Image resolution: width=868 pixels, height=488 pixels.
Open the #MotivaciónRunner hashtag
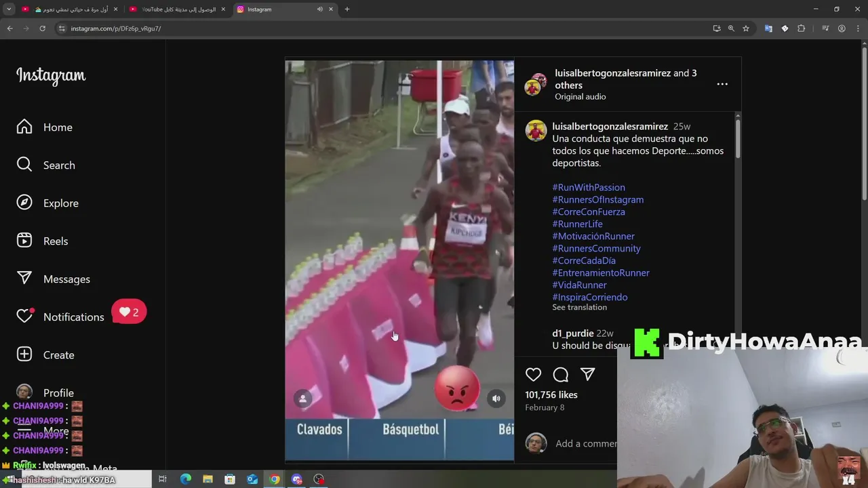pos(593,236)
